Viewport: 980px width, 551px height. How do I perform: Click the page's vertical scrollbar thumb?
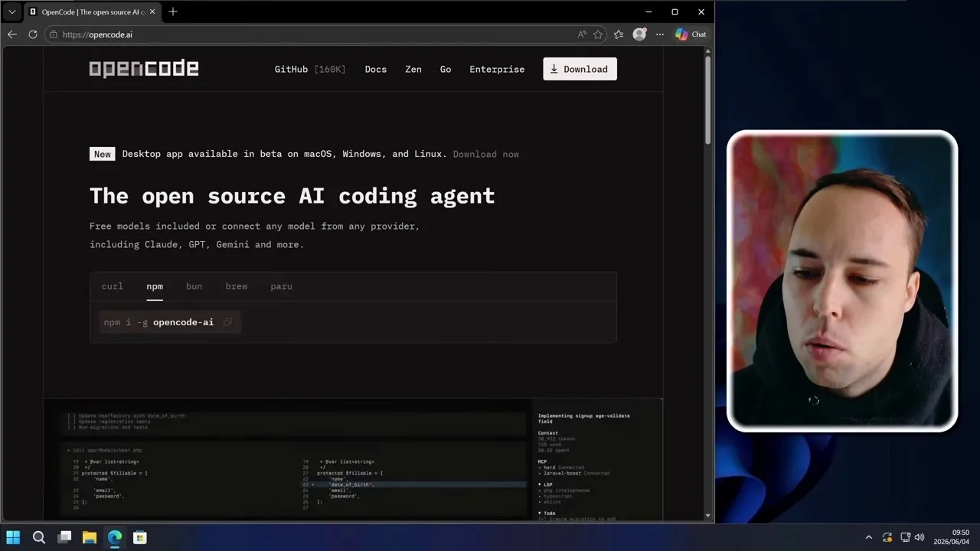(708, 99)
